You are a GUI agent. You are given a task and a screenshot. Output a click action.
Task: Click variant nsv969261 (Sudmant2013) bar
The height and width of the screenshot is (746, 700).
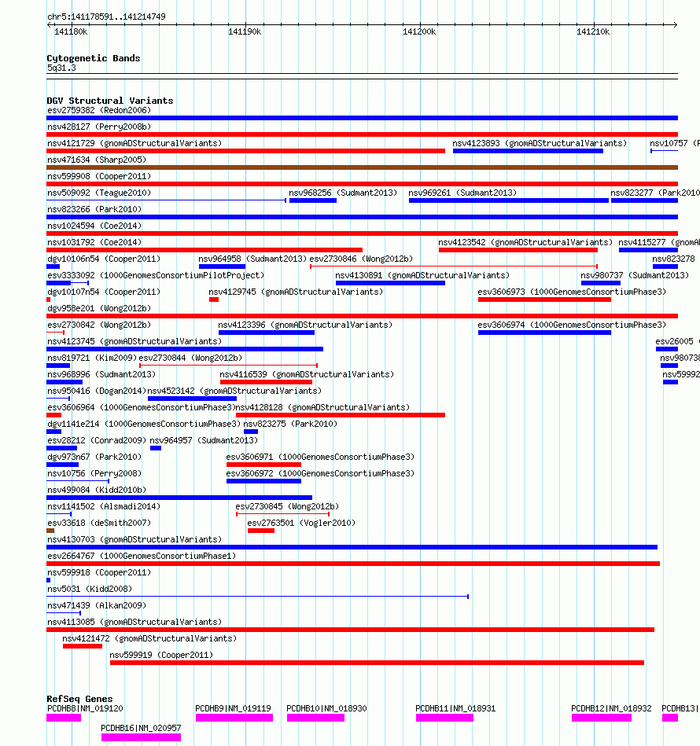(x=509, y=200)
